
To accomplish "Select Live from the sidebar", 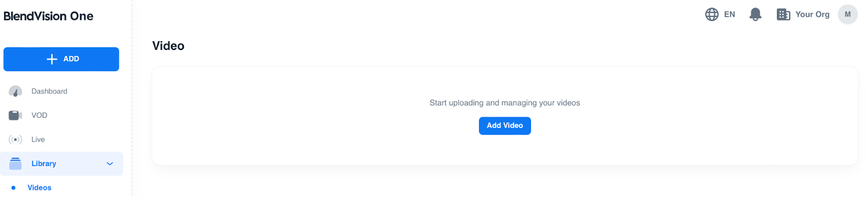I will point(38,139).
